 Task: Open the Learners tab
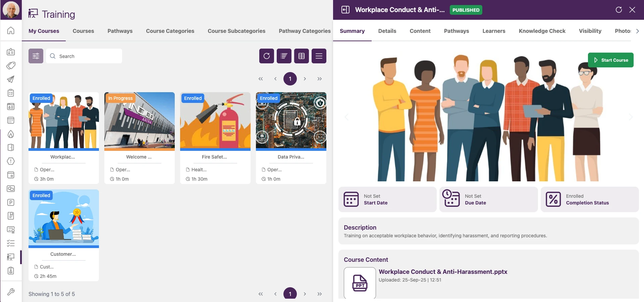click(x=494, y=31)
